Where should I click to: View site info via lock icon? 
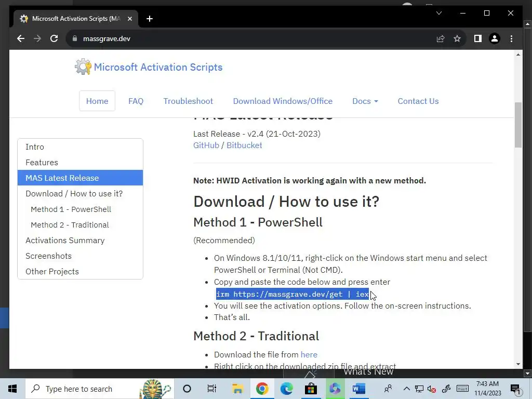(x=75, y=38)
